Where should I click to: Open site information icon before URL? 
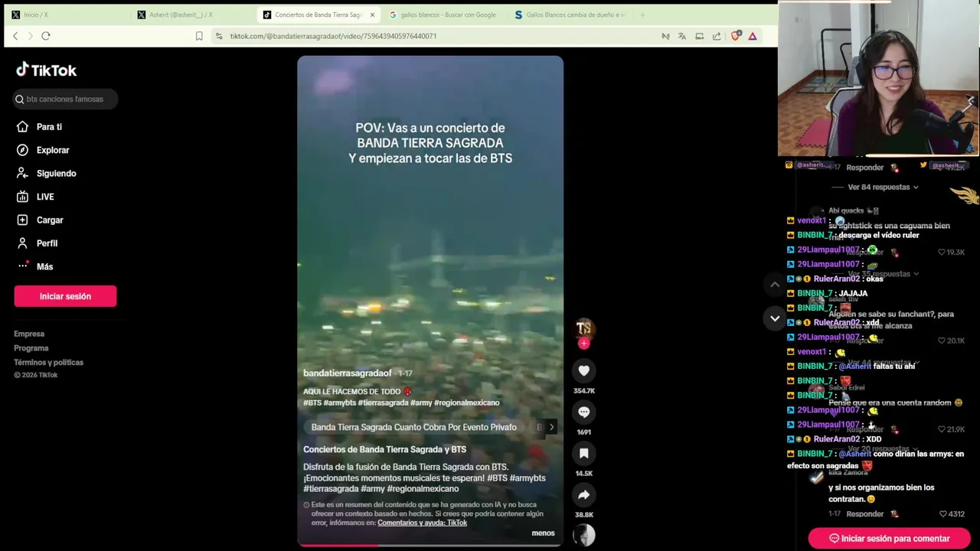[x=219, y=36]
